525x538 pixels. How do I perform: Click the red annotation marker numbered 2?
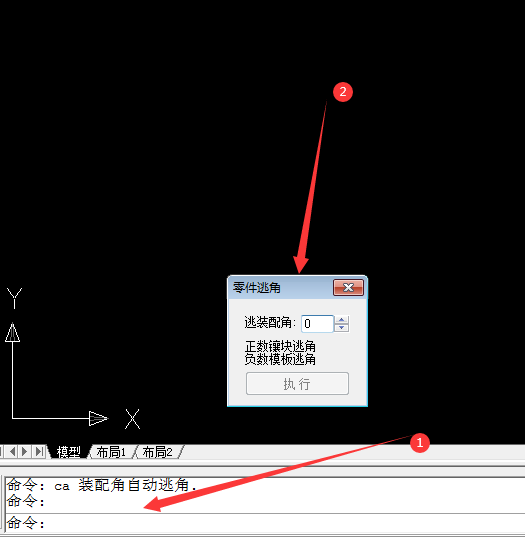342,92
